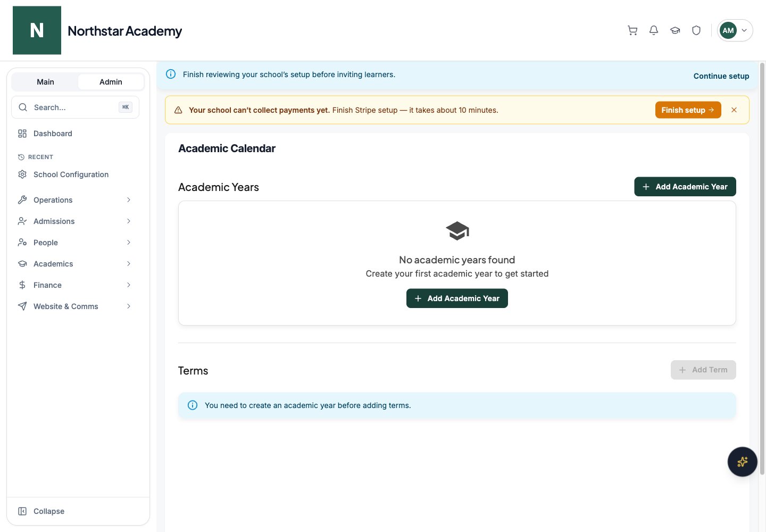Image resolution: width=766 pixels, height=532 pixels.
Task: Click the orange Finish setup button
Action: pyautogui.click(x=688, y=110)
